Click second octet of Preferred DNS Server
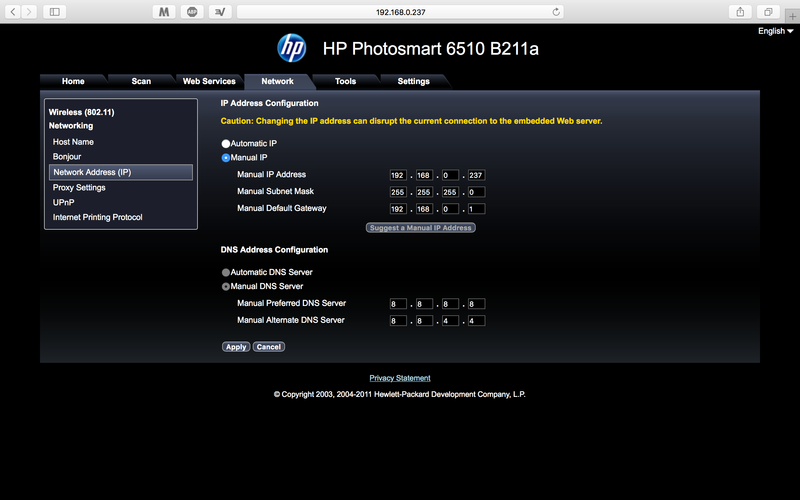 424,304
